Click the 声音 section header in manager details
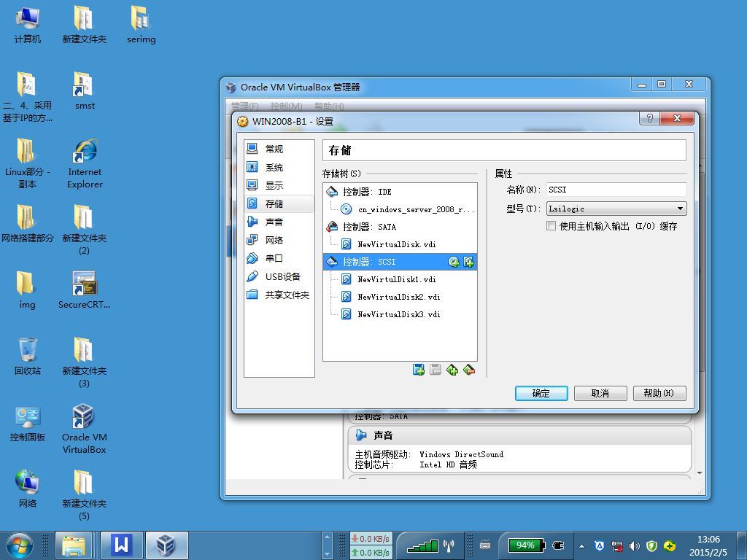This screenshot has height=560, width=747. pos(519,435)
